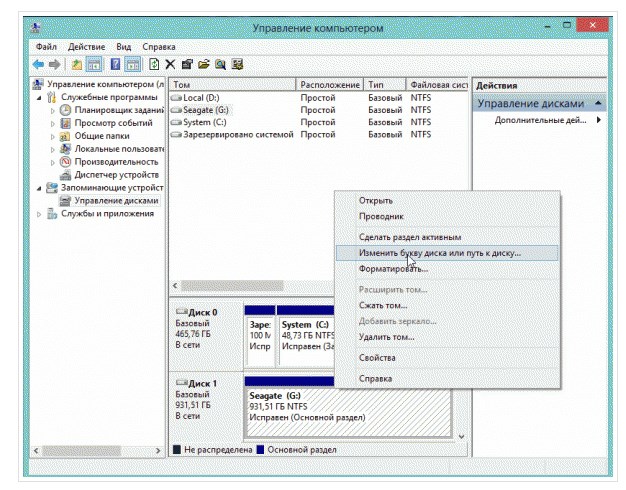The height and width of the screenshot is (490, 626).
Task: Click the Up one level toolbar icon
Action: (76, 64)
